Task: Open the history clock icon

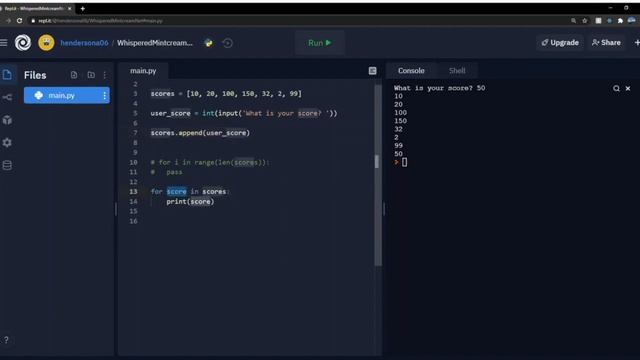Action: point(227,43)
